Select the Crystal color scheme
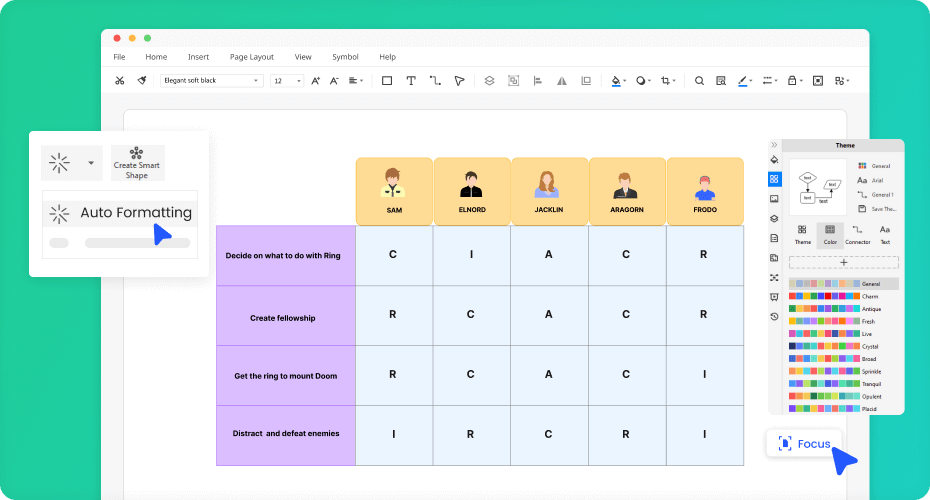Screen dimensions: 930x500 (834, 346)
